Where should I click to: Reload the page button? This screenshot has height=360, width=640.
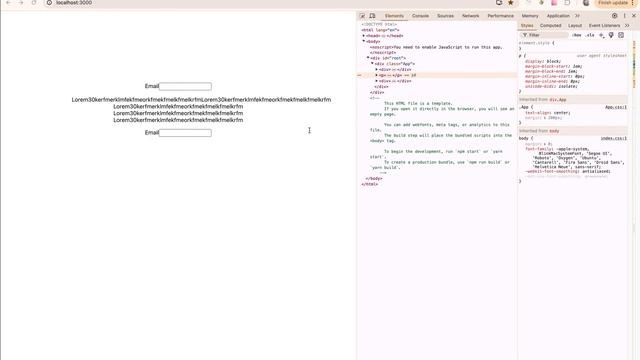[34, 2]
